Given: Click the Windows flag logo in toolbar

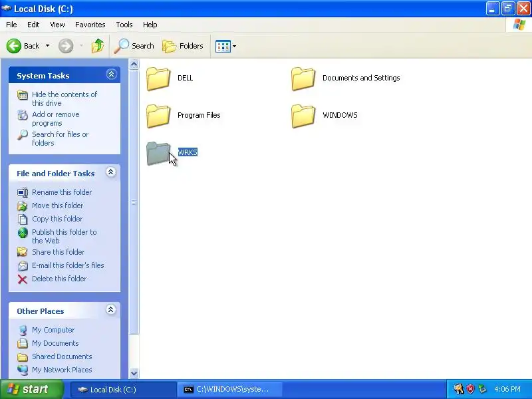Looking at the screenshot, I should tap(519, 25).
